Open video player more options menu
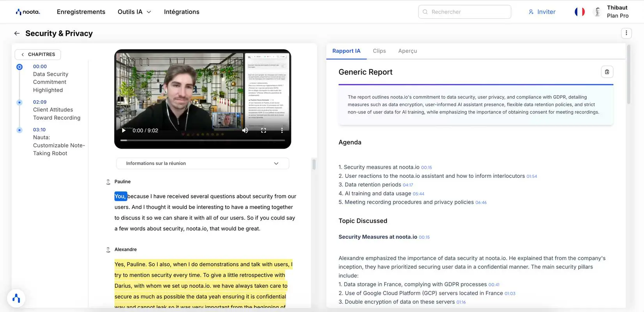 [282, 130]
